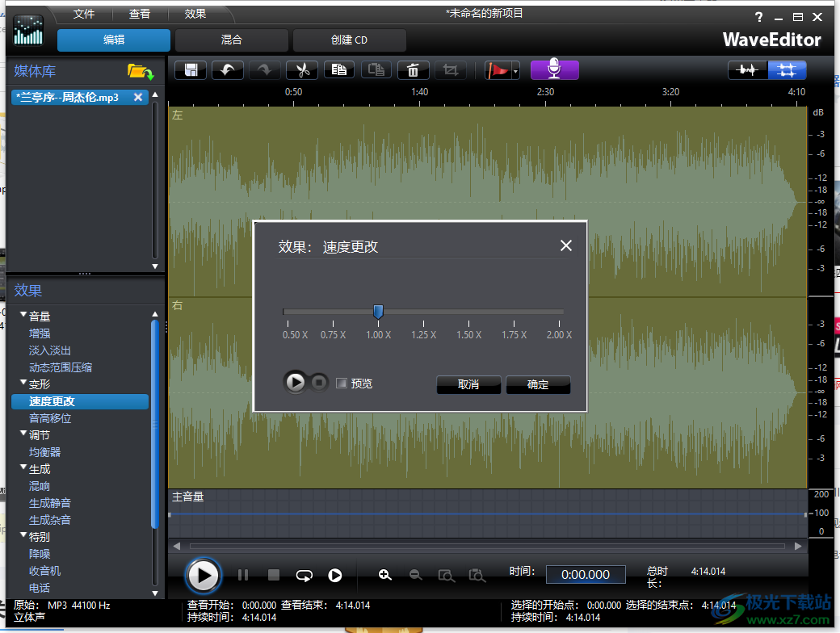Confirm speed change with the 确定 button
The image size is (840, 633).
(538, 384)
